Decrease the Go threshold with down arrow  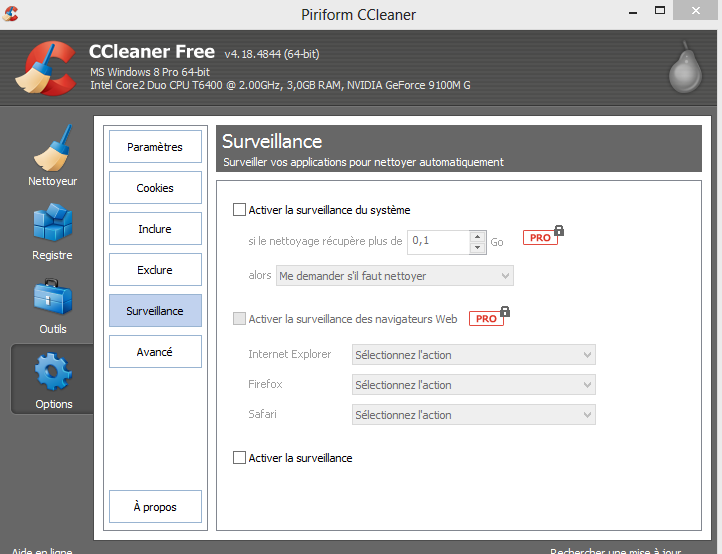(477, 248)
